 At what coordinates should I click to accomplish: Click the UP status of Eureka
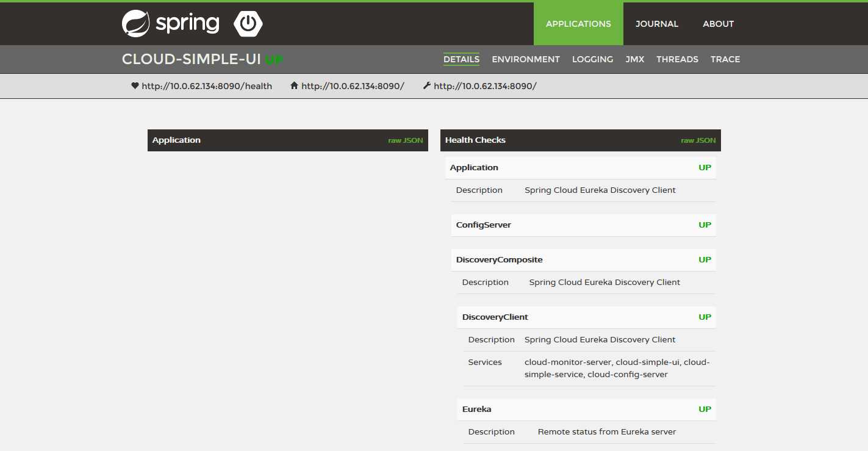tap(705, 410)
